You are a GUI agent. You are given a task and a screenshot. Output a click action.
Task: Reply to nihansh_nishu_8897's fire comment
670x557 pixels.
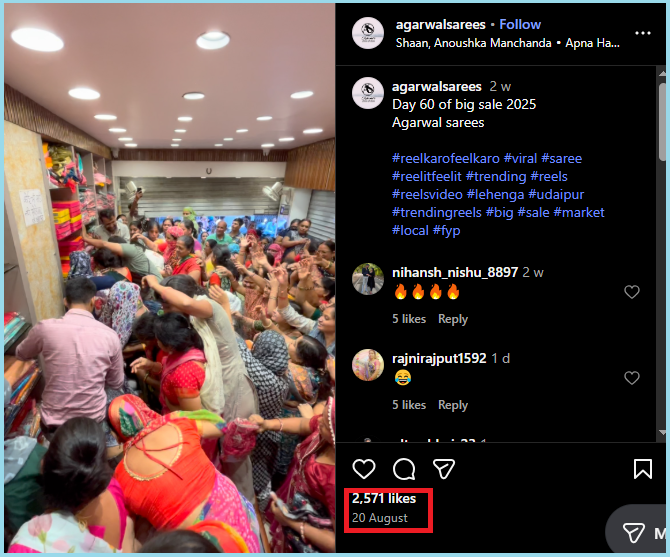453,319
